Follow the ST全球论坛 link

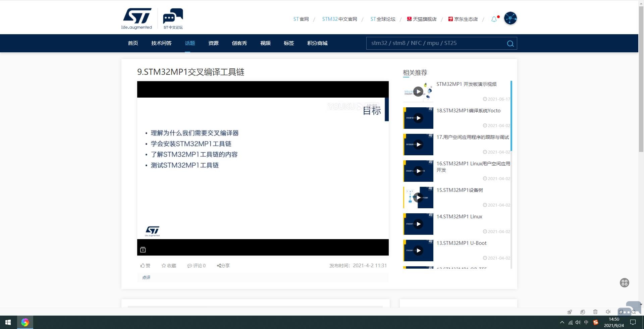pyautogui.click(x=383, y=19)
